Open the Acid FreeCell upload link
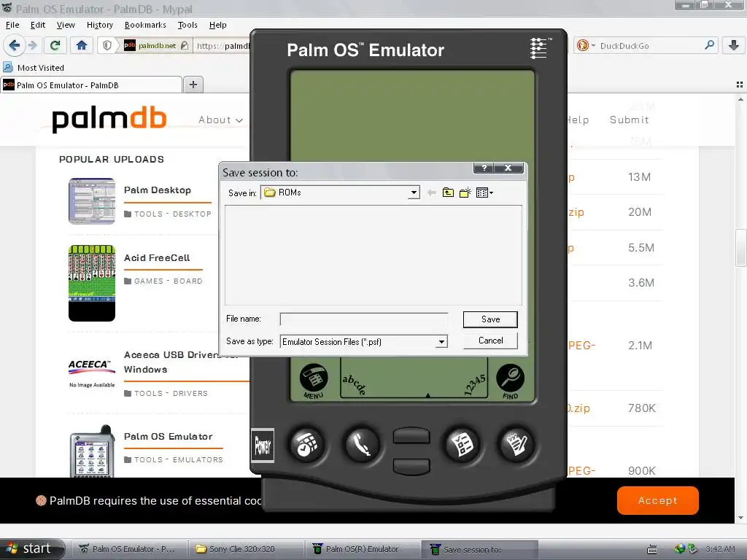The image size is (747, 560). [157, 257]
